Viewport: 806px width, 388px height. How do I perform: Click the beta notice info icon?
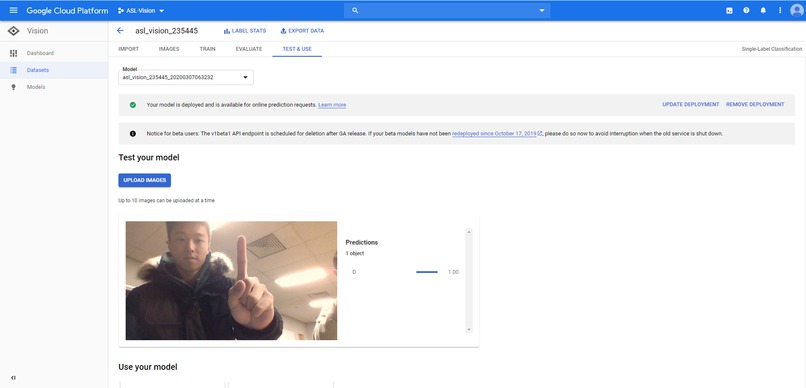coord(133,134)
